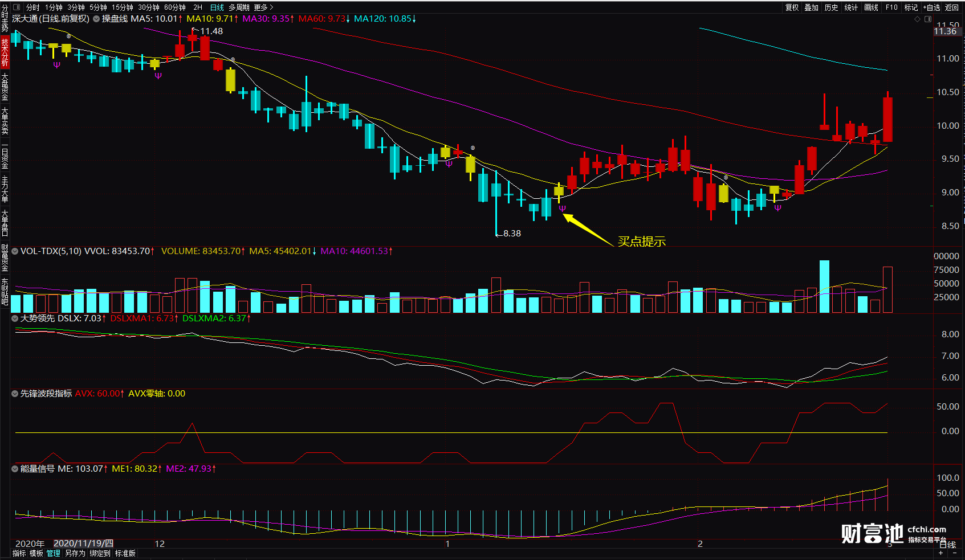Viewport: 965px width, 560px height.
Task: Select the 2H period tab
Action: pyautogui.click(x=198, y=7)
